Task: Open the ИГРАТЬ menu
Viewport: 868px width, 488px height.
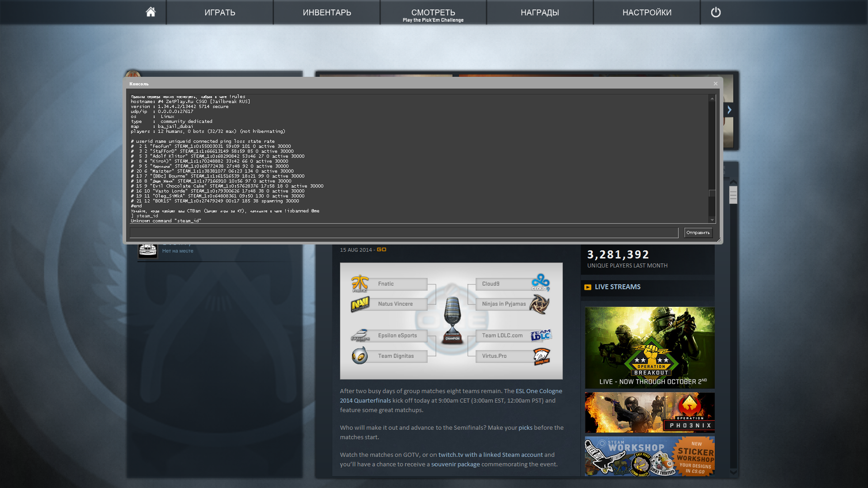Action: [220, 12]
